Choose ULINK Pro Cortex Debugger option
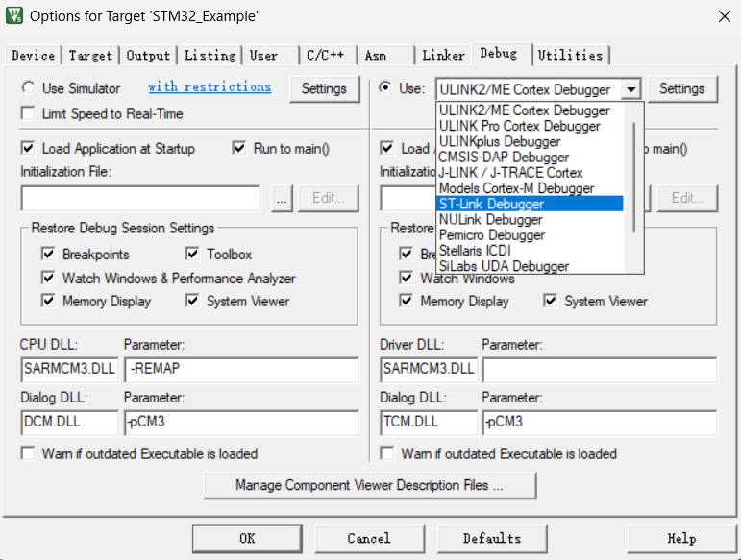Screen dimensions: 741x560 point(530,126)
